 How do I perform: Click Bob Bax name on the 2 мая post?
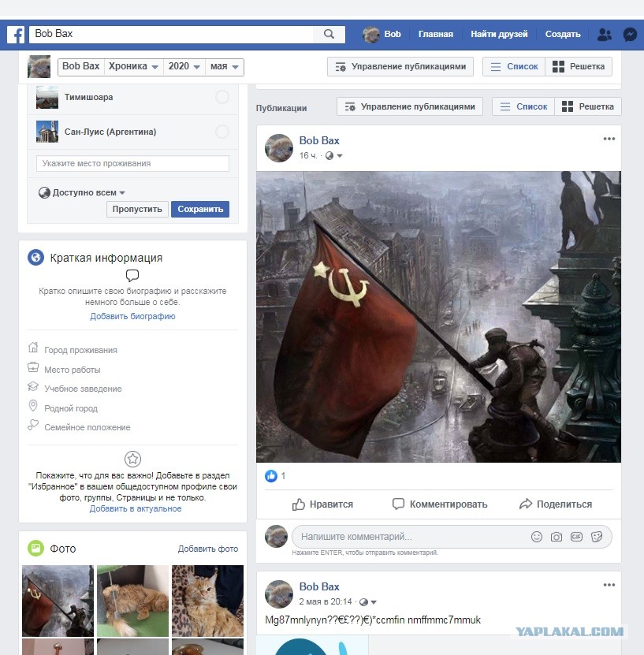coord(319,587)
